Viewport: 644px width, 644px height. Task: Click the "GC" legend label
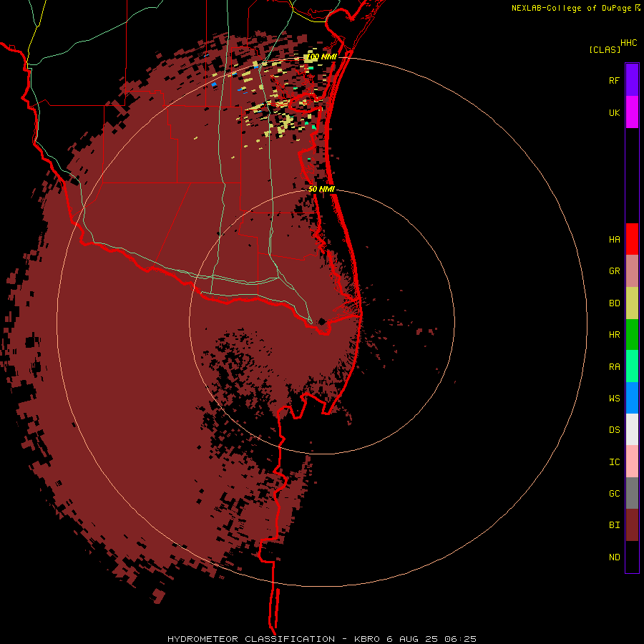click(x=615, y=493)
